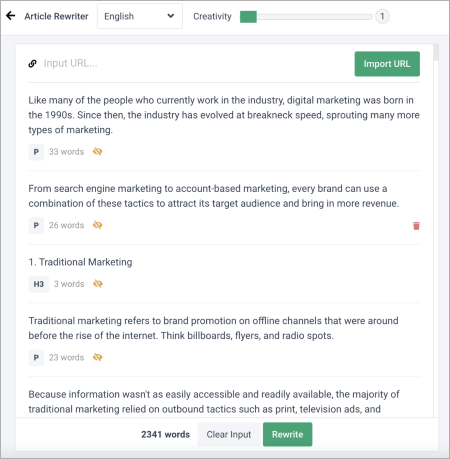Screen dimensions: 450x459
Task: Delete the 26 words paragraph with trash icon
Action: click(x=416, y=226)
